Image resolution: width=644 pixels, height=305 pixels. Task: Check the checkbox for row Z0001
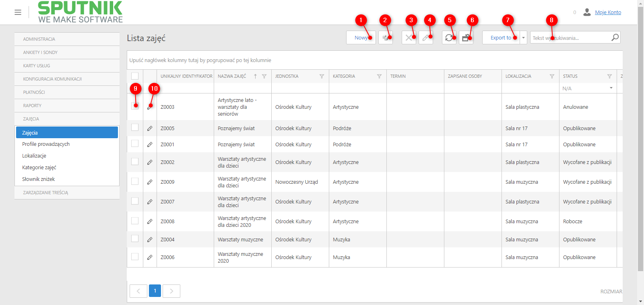tap(135, 144)
